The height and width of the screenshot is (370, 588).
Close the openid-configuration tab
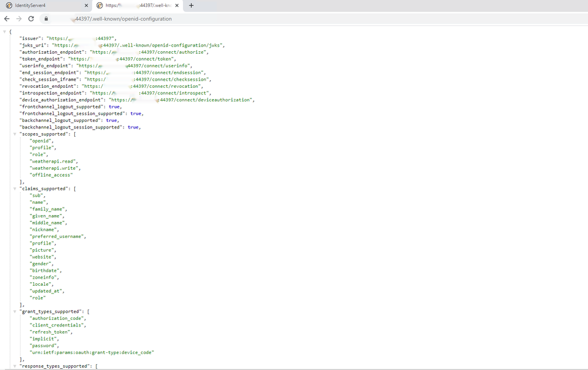click(177, 6)
